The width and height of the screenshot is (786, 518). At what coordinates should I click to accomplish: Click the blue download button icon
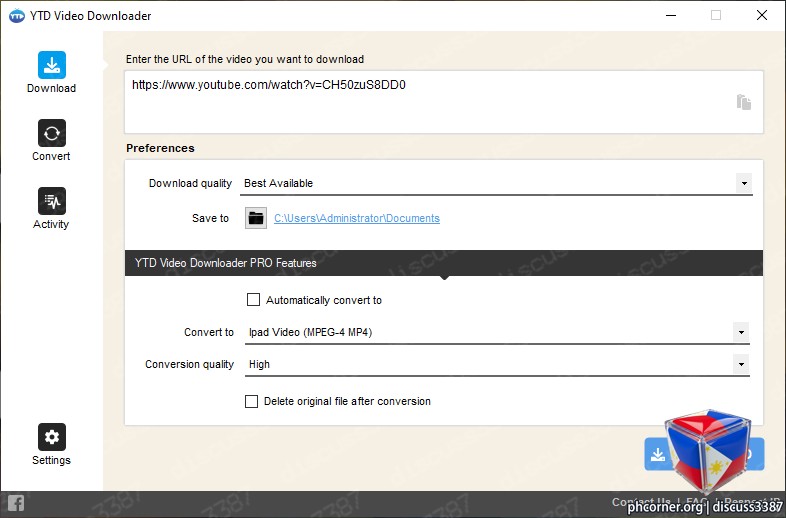658,454
